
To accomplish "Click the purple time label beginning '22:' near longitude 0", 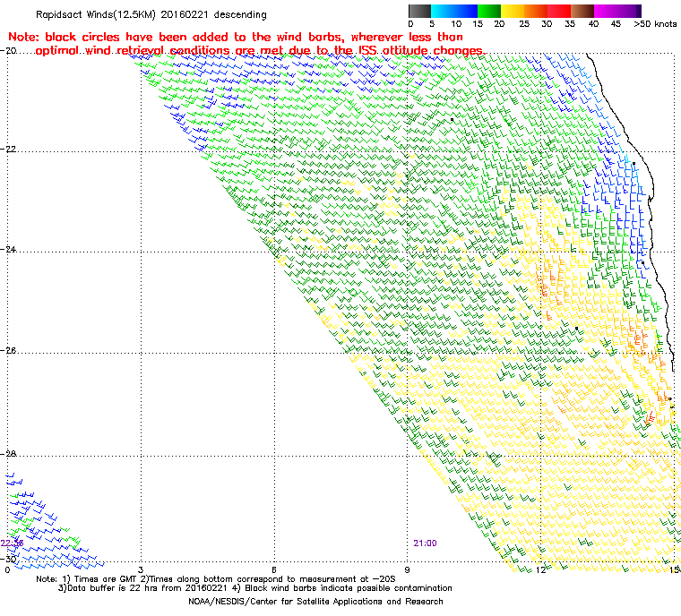I will (x=12, y=543).
